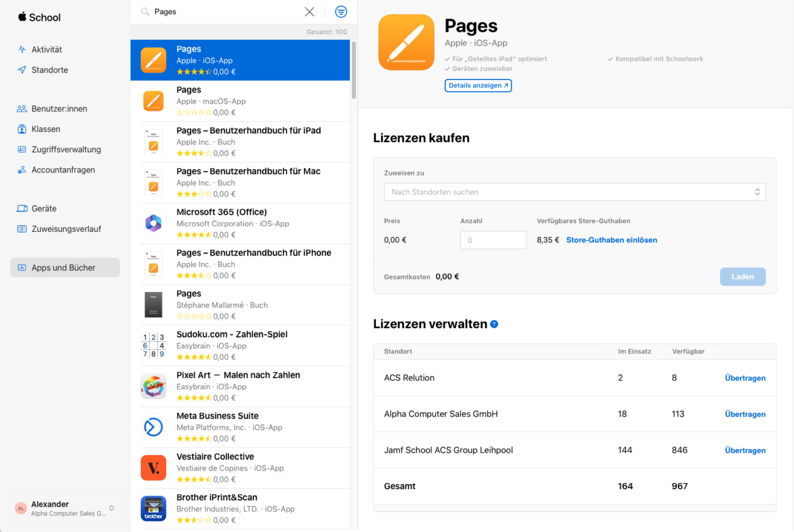Click Übertragen for ACS Relution
Image resolution: width=794 pixels, height=532 pixels.
(745, 378)
